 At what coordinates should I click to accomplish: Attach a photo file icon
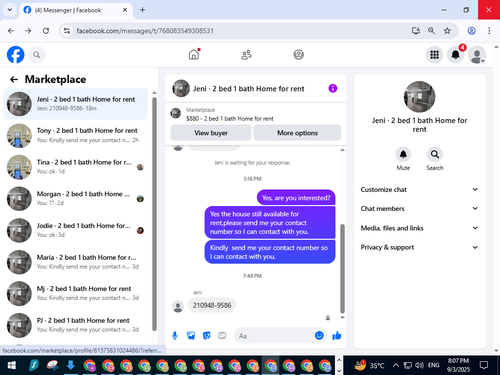point(191,335)
